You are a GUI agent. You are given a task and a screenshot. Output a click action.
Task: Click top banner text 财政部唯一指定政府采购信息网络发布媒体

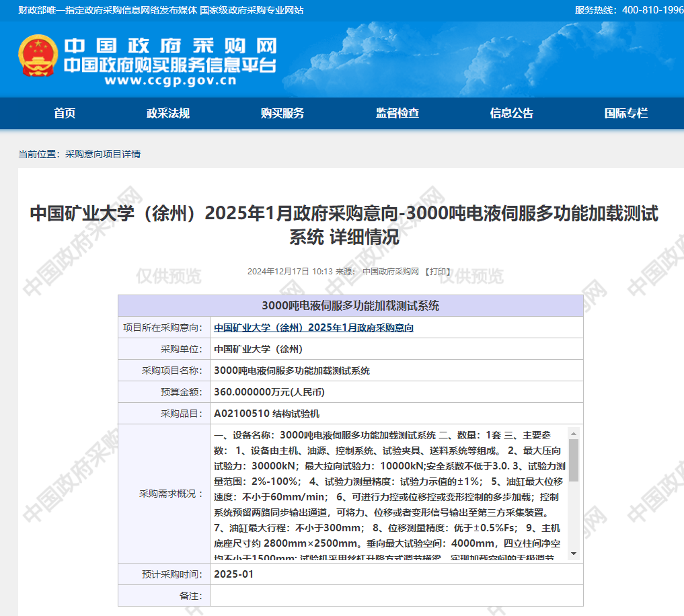click(x=108, y=10)
